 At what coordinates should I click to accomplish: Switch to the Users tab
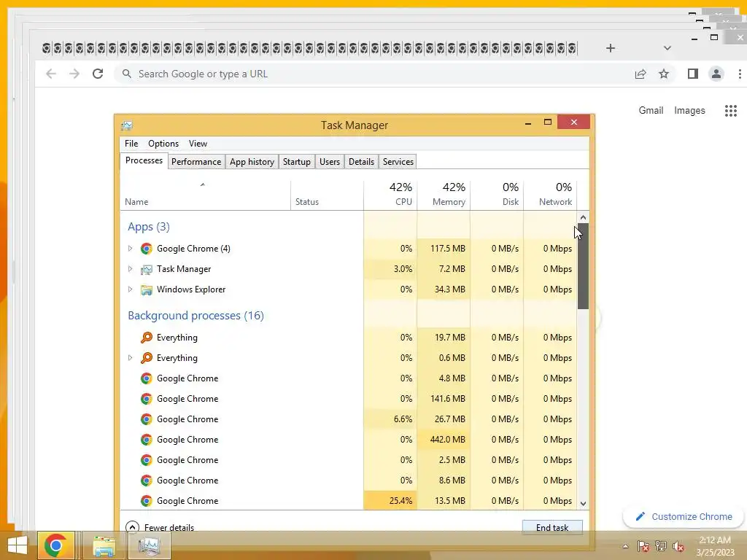point(330,162)
